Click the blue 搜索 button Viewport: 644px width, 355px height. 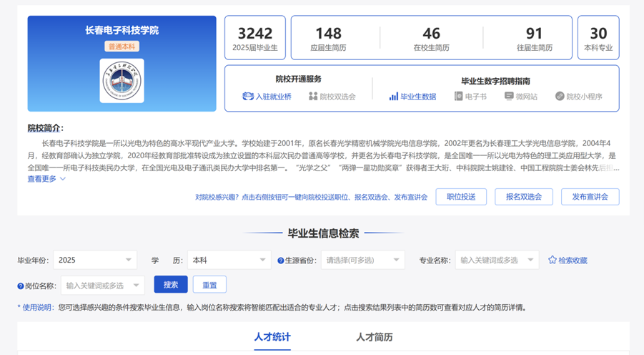pos(171,285)
